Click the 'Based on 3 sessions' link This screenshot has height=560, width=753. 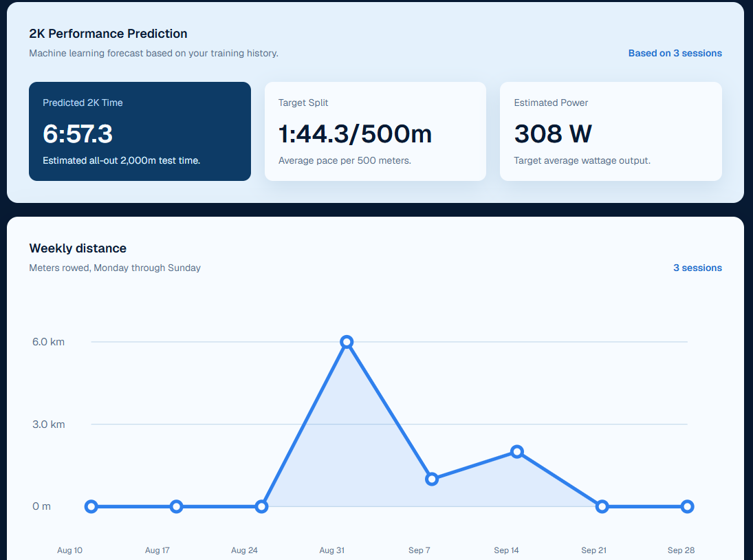tap(675, 53)
